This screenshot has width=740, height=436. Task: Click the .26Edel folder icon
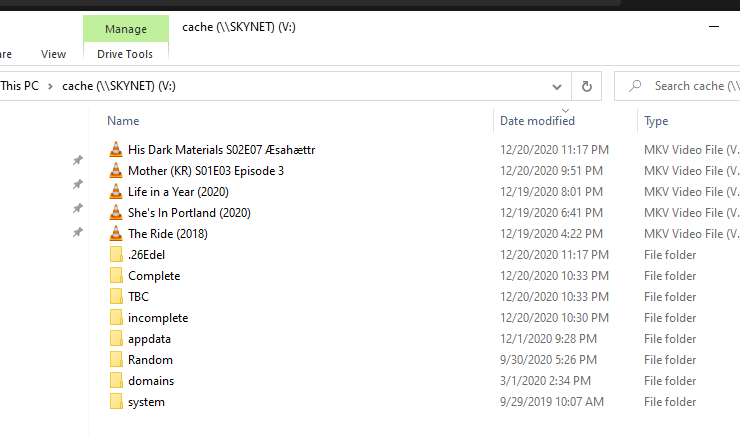pos(116,255)
